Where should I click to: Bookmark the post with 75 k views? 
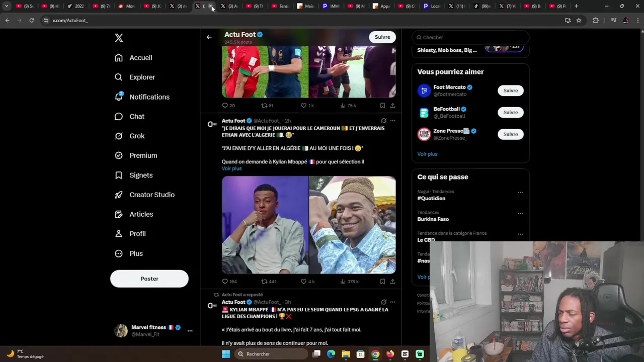click(x=382, y=106)
